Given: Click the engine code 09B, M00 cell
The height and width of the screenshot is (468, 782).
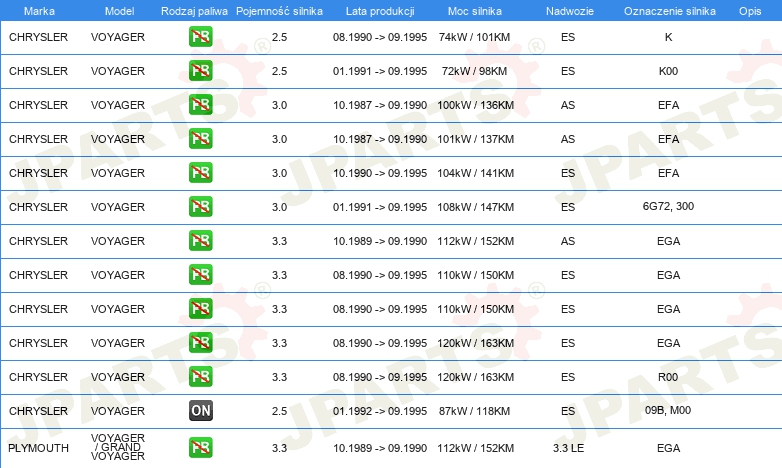Looking at the screenshot, I should pyautogui.click(x=668, y=410).
